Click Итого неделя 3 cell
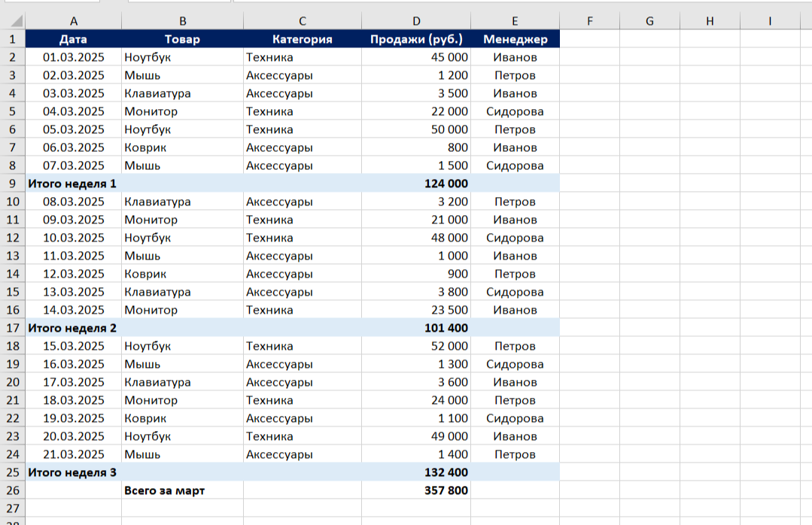 pyautogui.click(x=74, y=472)
